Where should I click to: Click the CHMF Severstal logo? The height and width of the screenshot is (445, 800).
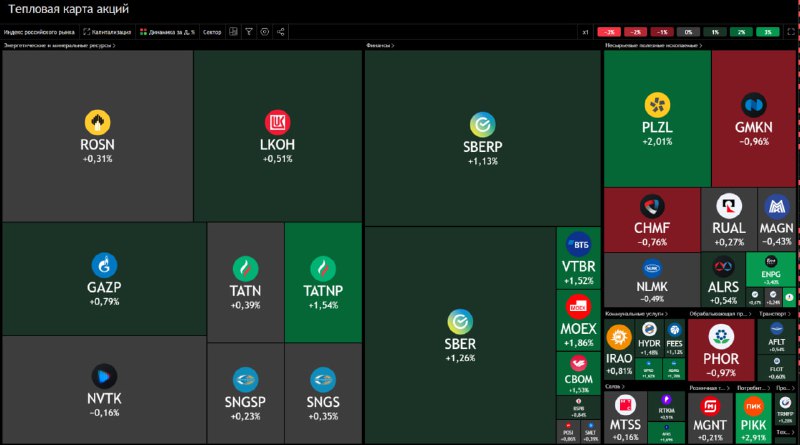pos(652,206)
